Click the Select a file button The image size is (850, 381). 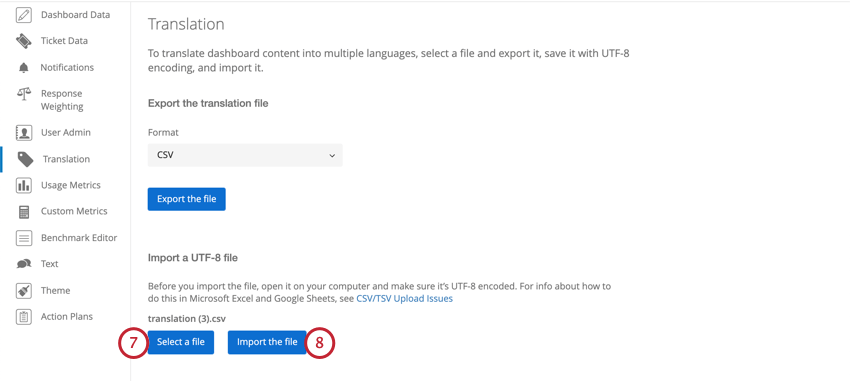click(181, 342)
